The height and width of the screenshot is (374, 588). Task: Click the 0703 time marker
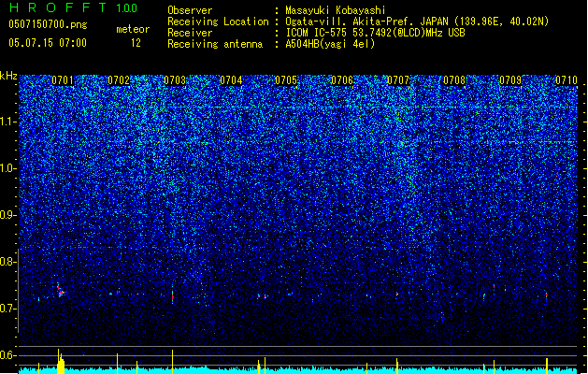175,80
